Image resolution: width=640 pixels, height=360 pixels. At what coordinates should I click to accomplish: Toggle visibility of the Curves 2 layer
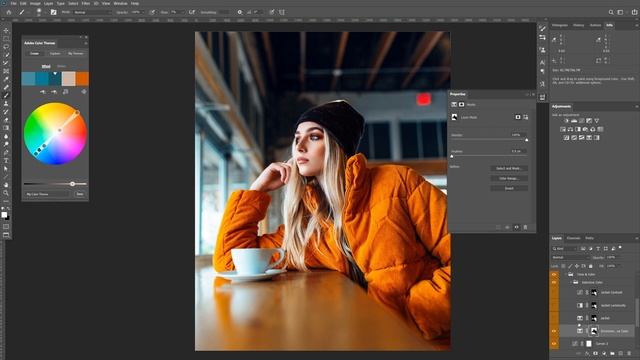pyautogui.click(x=554, y=344)
